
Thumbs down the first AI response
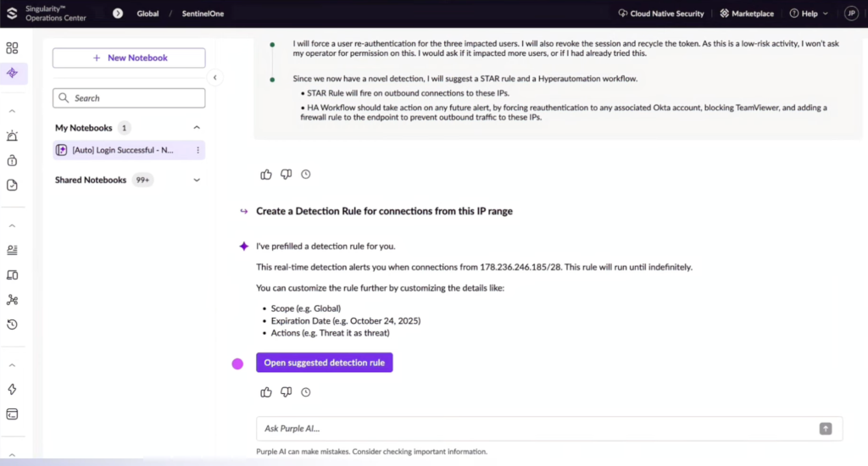287,175
